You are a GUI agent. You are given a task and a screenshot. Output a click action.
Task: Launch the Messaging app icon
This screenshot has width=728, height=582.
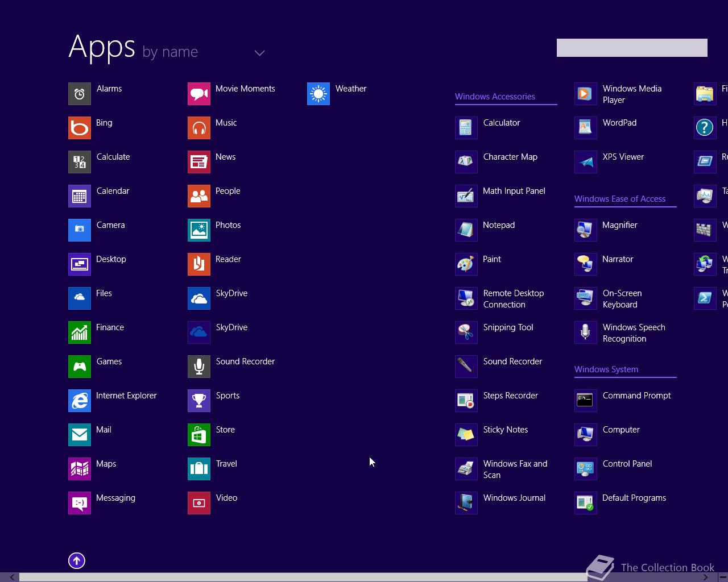coord(80,503)
